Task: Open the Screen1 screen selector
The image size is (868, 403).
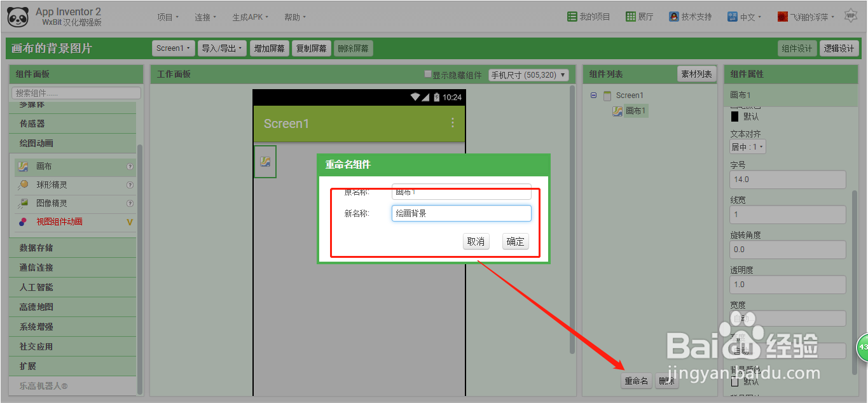Action: [x=173, y=48]
